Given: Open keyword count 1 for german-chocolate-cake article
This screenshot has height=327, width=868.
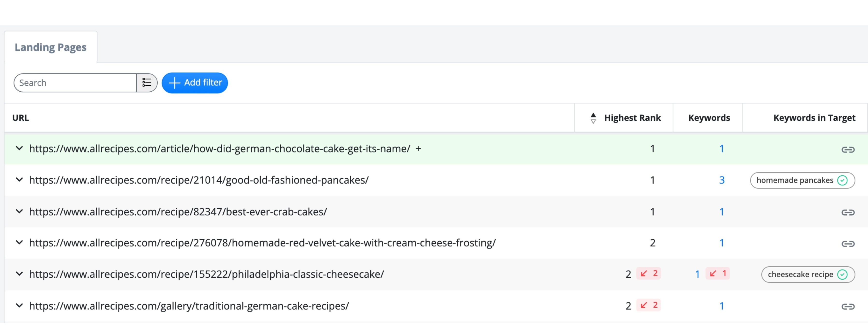Looking at the screenshot, I should pos(721,149).
